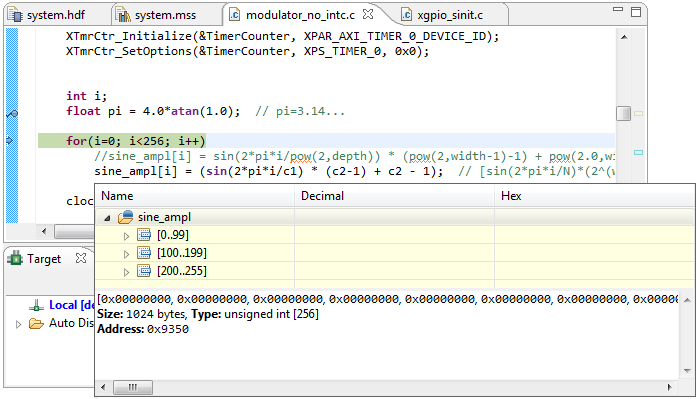Click the XTmrCtr_Initialize call line

coord(283,36)
